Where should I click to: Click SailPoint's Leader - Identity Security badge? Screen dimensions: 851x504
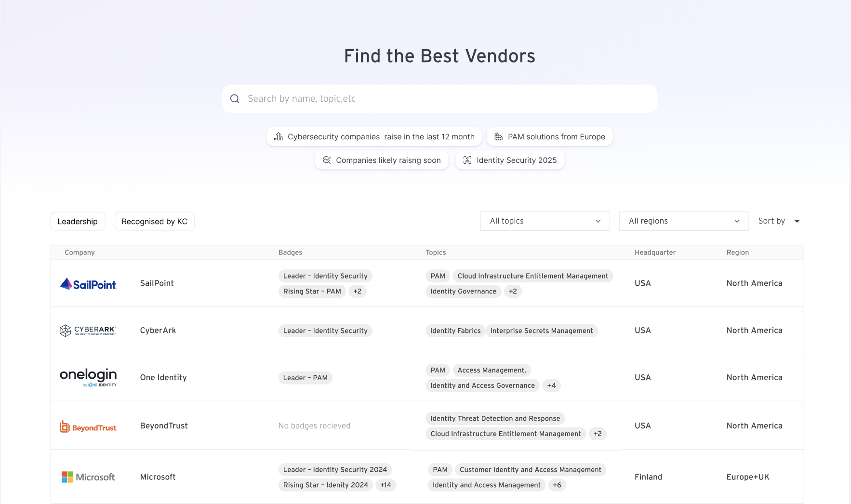point(325,276)
